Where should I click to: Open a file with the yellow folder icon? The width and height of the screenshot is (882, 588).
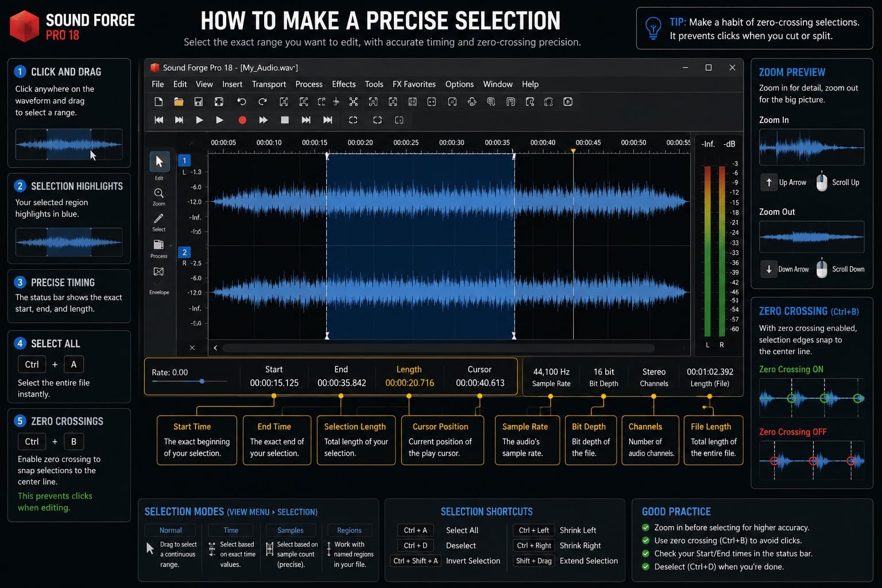click(179, 102)
